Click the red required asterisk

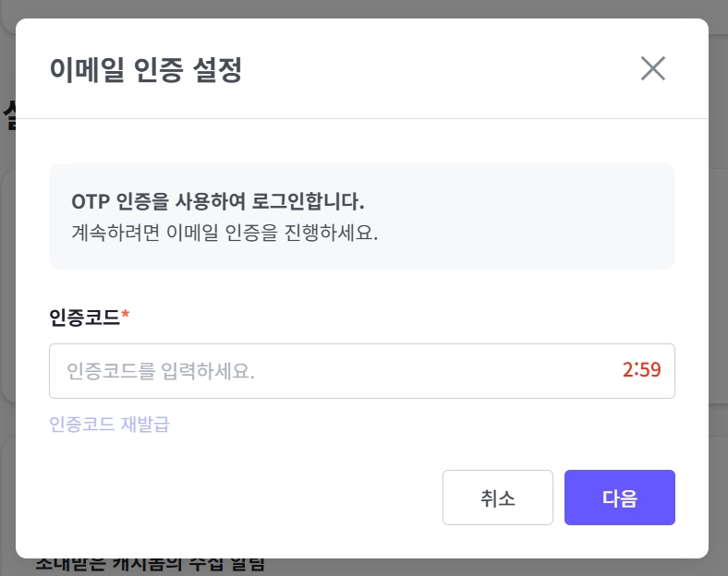tap(126, 317)
